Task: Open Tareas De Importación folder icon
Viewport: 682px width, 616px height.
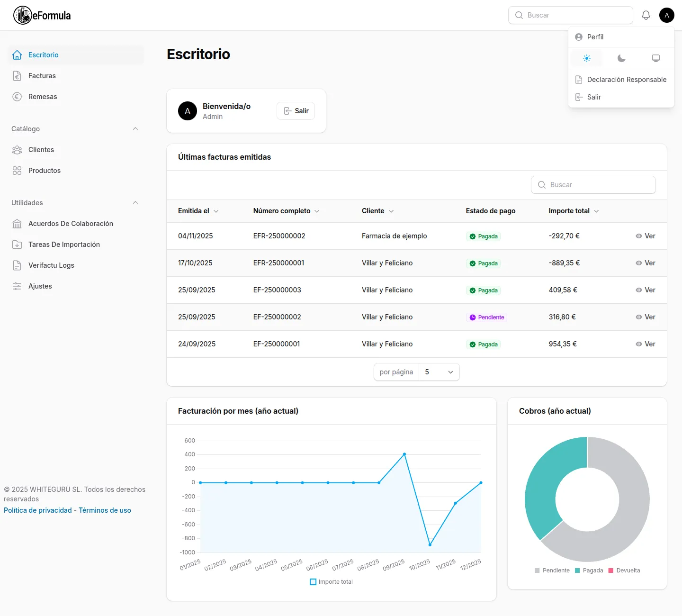Action: (17, 245)
